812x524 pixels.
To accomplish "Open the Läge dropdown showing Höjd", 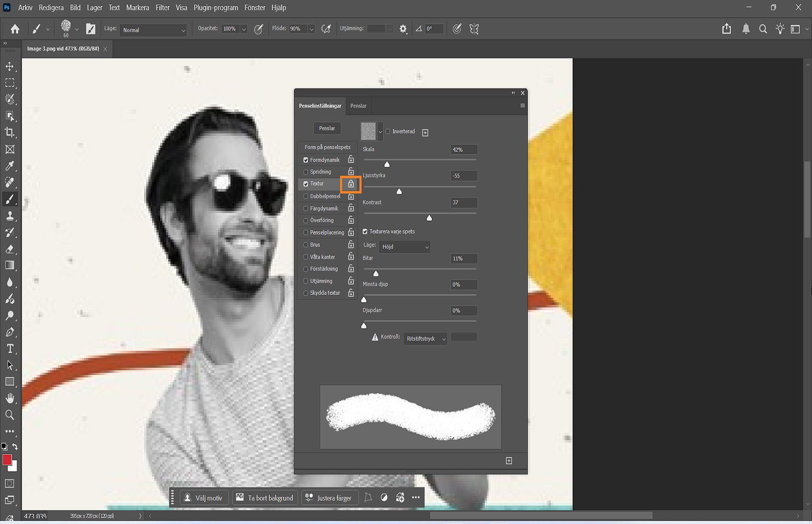I will click(x=404, y=247).
